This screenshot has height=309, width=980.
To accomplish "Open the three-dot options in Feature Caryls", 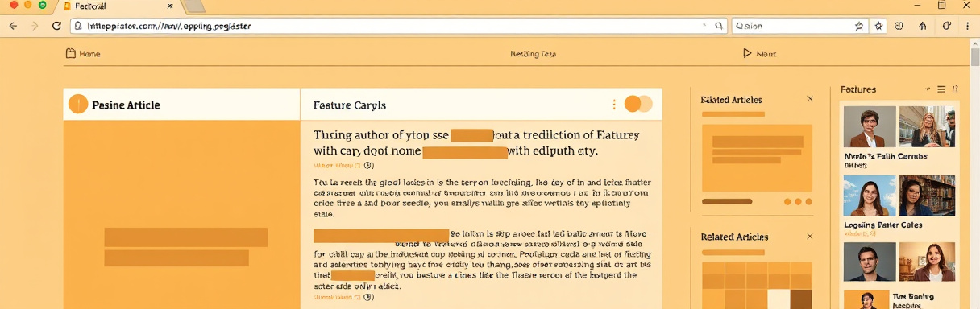I will (614, 105).
